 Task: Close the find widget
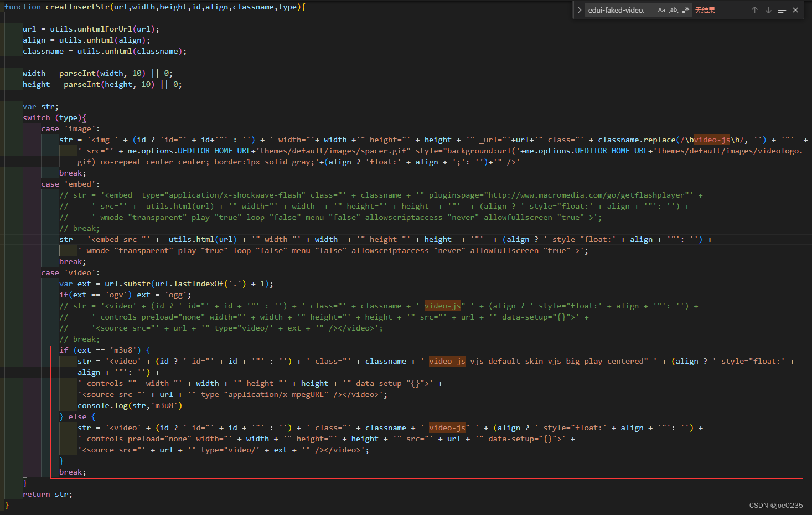point(795,10)
